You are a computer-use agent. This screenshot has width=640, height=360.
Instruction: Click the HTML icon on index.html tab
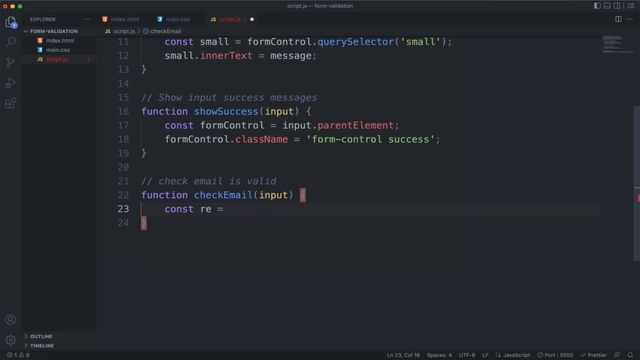[105, 19]
